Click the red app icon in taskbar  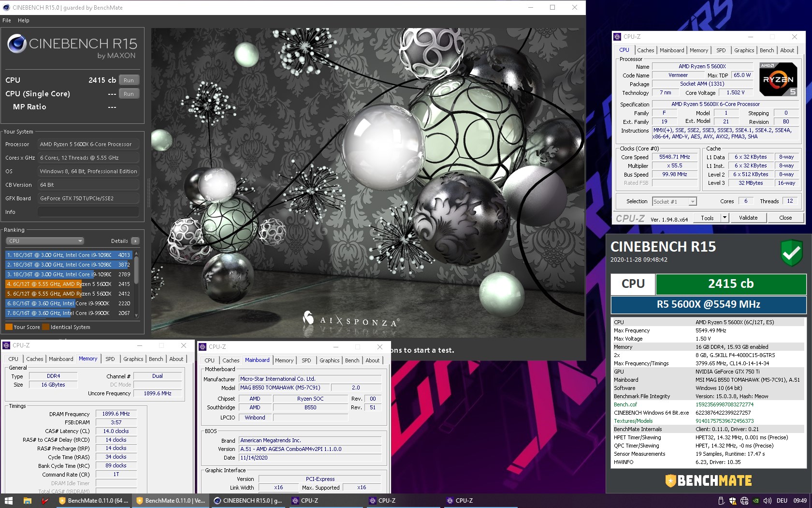45,501
